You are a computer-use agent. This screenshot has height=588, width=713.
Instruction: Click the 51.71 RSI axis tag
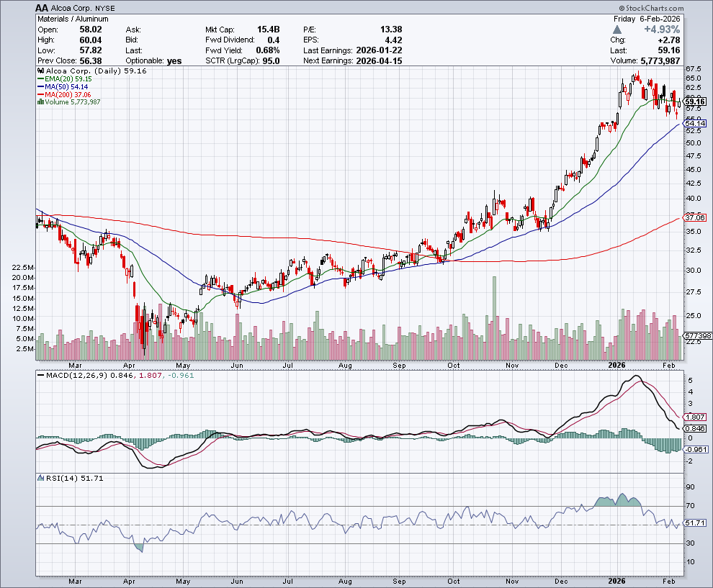point(695,523)
